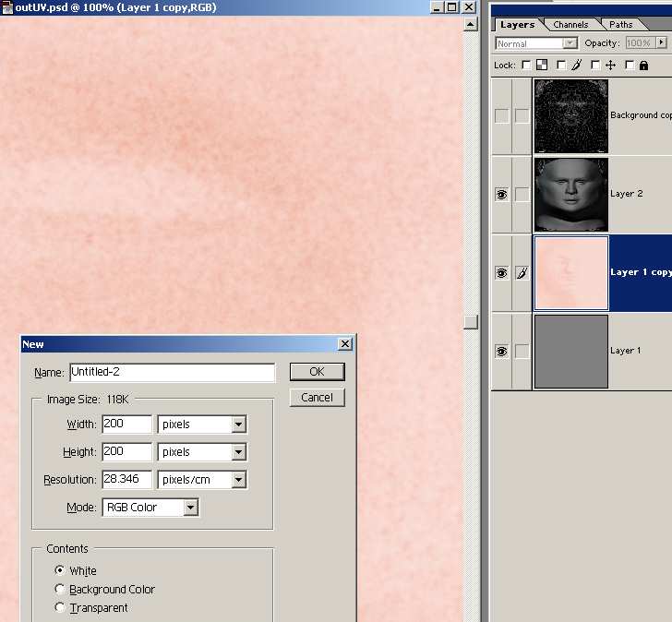
Task: Choose the Transparent contents option
Action: coord(61,607)
